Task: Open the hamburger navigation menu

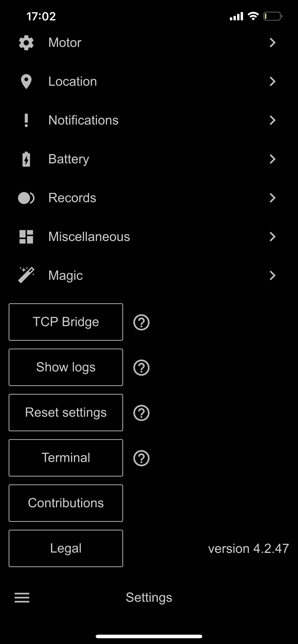Action: (x=22, y=598)
